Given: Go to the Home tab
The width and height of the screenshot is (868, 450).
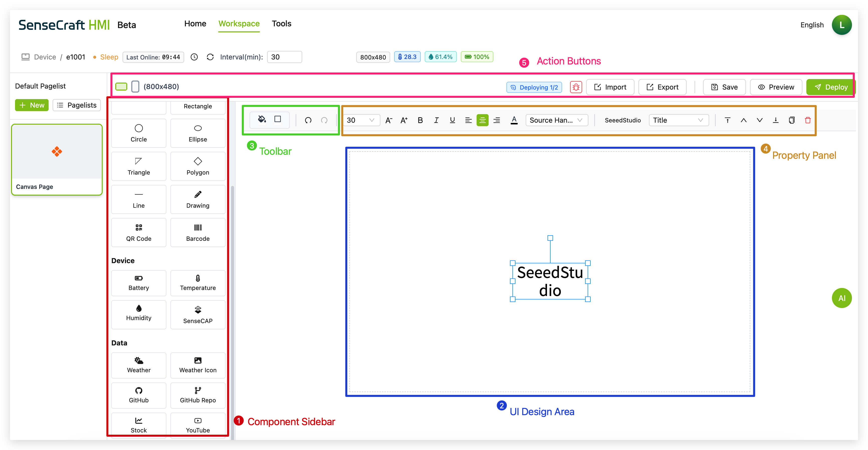Looking at the screenshot, I should tap(195, 24).
